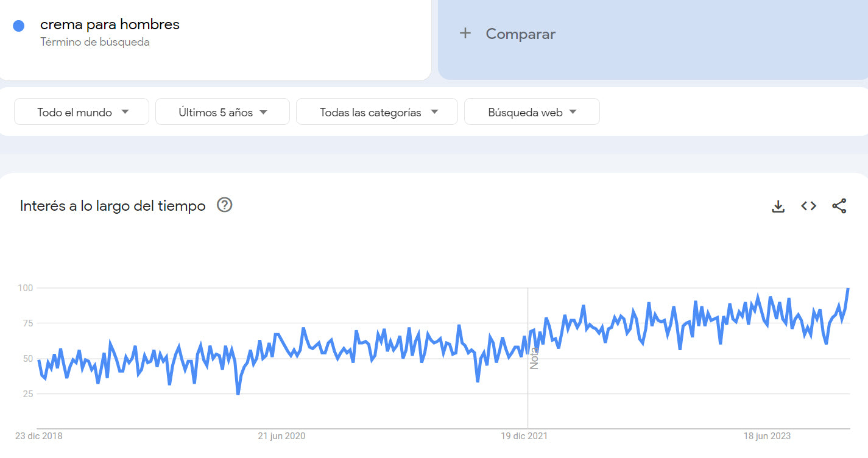Image resolution: width=868 pixels, height=458 pixels.
Task: Click the share chart icon
Action: (839, 206)
